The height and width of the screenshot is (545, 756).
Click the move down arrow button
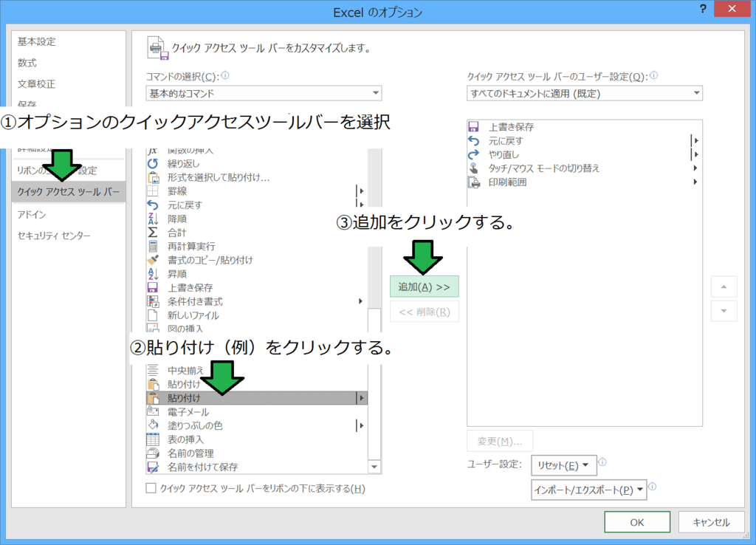click(x=724, y=311)
